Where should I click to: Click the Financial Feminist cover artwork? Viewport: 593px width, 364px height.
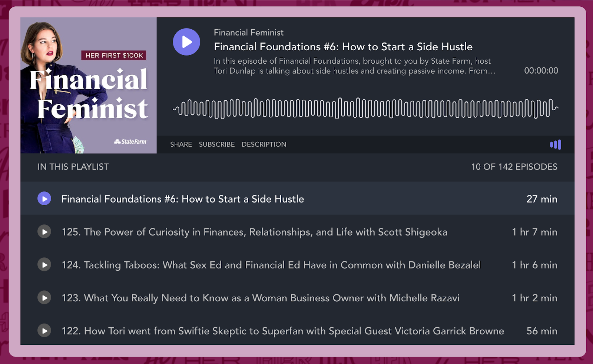click(x=89, y=85)
